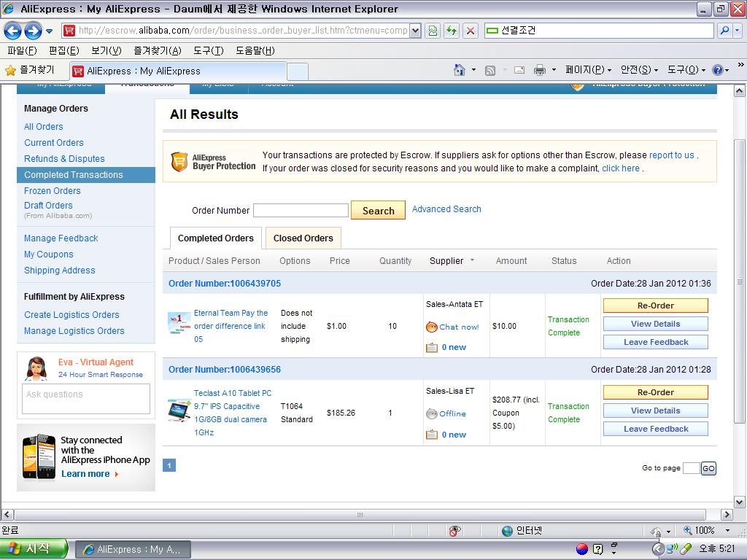747x560 pixels.
Task: Expand the Print options dropdown arrow
Action: tap(554, 70)
